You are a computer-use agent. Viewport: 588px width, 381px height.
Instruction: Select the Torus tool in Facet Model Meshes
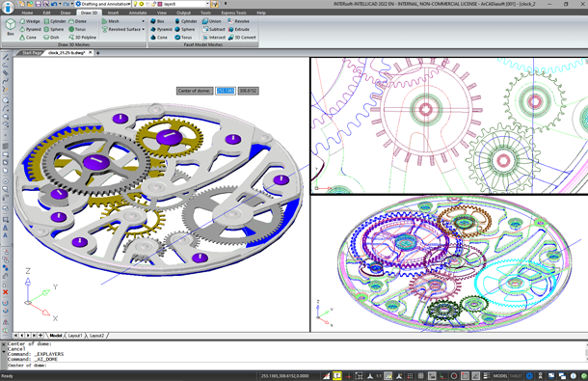coord(183,38)
